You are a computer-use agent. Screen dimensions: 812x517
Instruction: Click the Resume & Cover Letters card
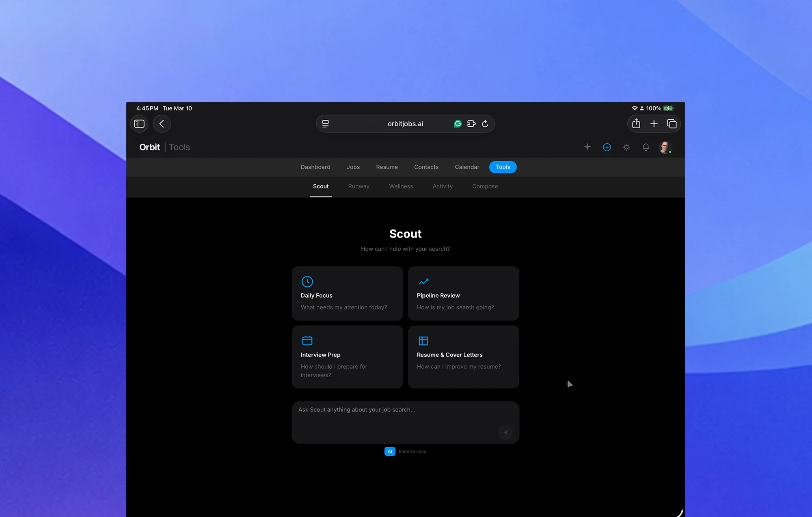pyautogui.click(x=463, y=357)
